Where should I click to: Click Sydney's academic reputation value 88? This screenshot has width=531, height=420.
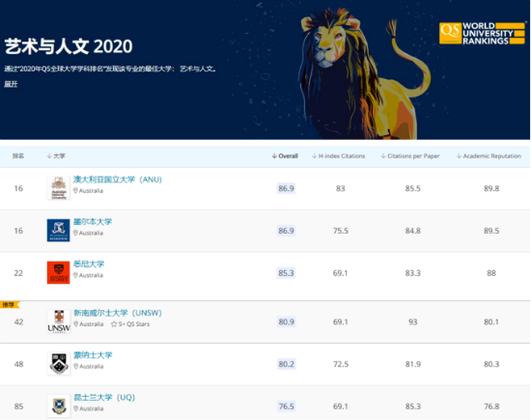[491, 273]
